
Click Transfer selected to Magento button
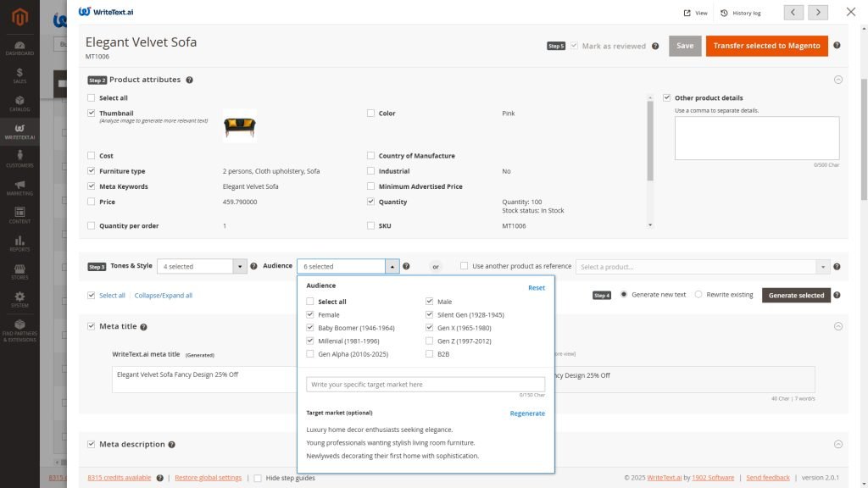pyautogui.click(x=766, y=46)
